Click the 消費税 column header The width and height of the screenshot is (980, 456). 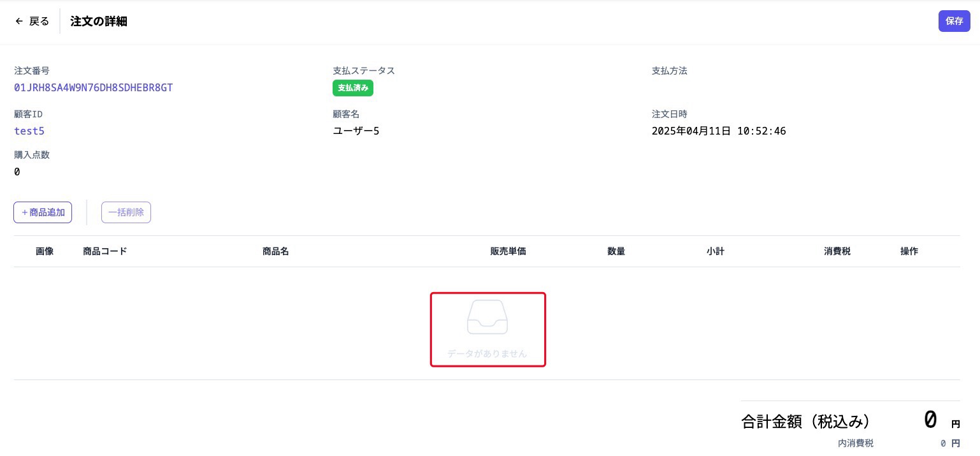tap(837, 251)
